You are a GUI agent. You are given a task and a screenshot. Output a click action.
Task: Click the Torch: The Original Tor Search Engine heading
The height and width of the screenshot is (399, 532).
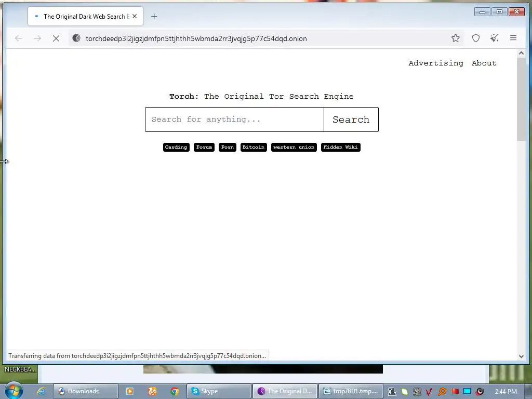[261, 96]
